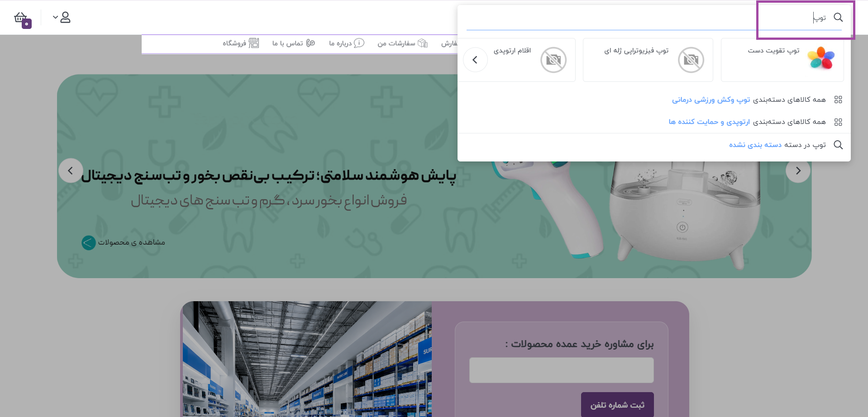
Task: Click the orders package icon
Action: (423, 43)
